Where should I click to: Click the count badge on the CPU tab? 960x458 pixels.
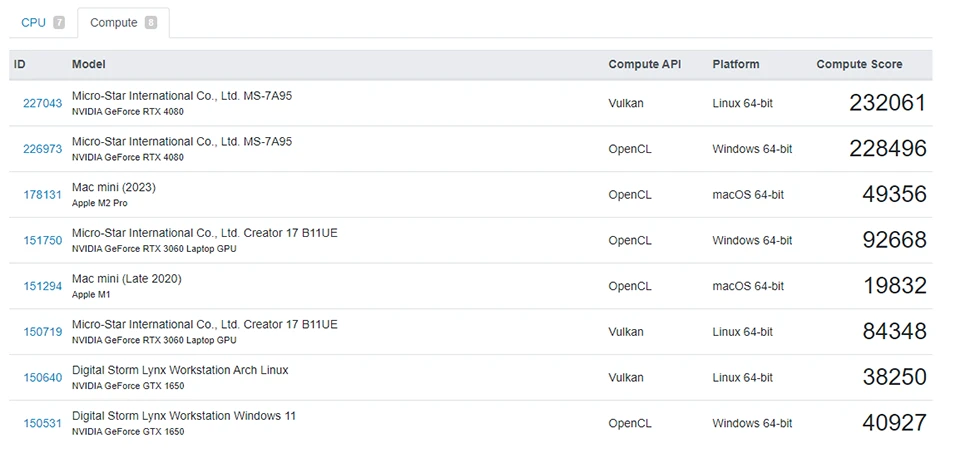coord(59,22)
